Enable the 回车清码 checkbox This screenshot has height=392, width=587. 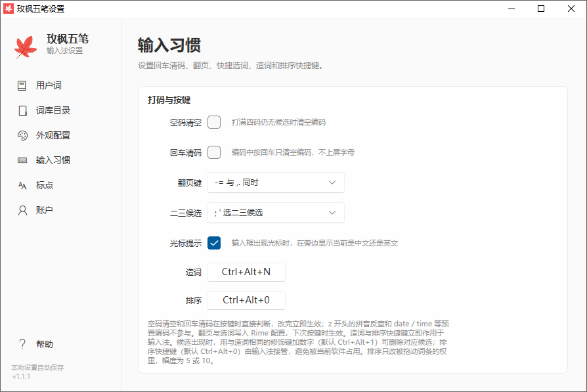pos(214,152)
